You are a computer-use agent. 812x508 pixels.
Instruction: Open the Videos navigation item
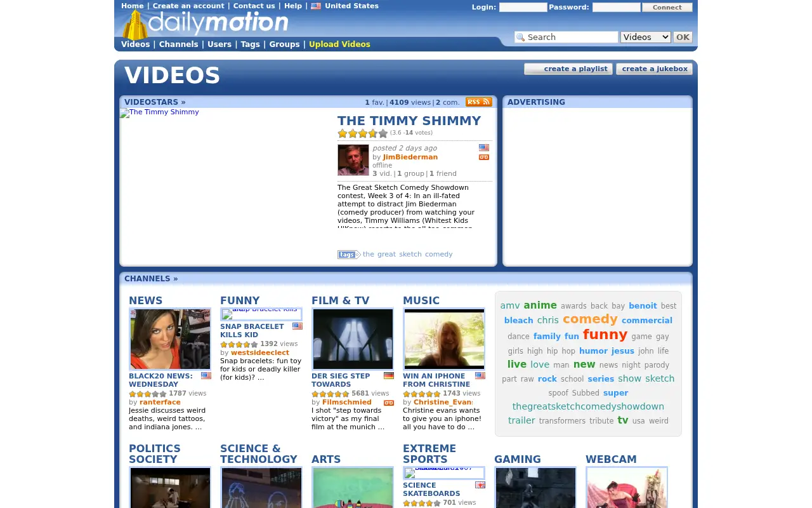click(135, 44)
